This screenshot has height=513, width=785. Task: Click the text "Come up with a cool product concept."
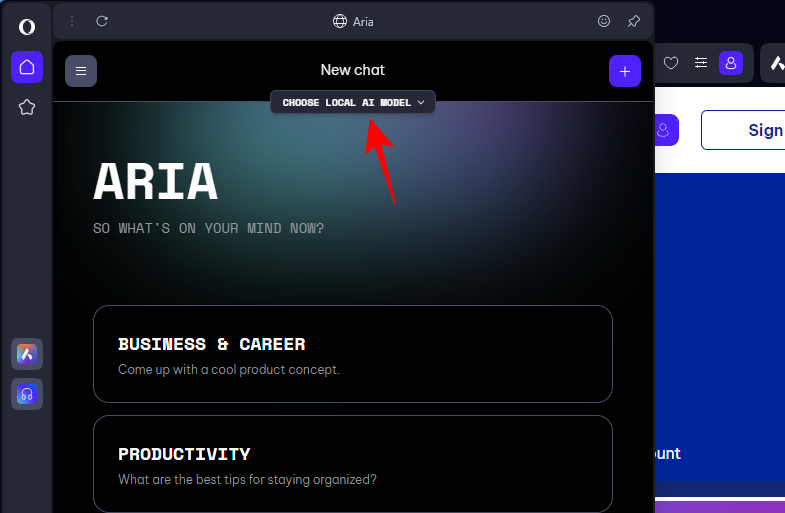pos(229,370)
